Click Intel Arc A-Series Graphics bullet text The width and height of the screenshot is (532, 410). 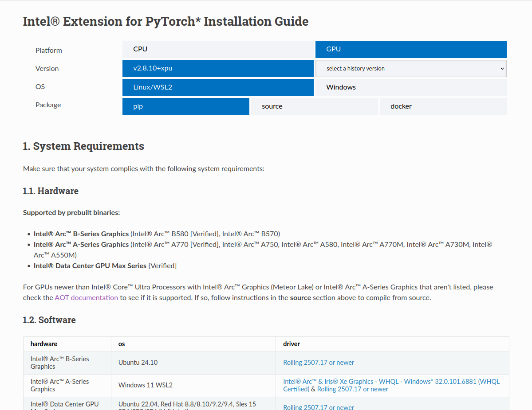pyautogui.click(x=81, y=244)
